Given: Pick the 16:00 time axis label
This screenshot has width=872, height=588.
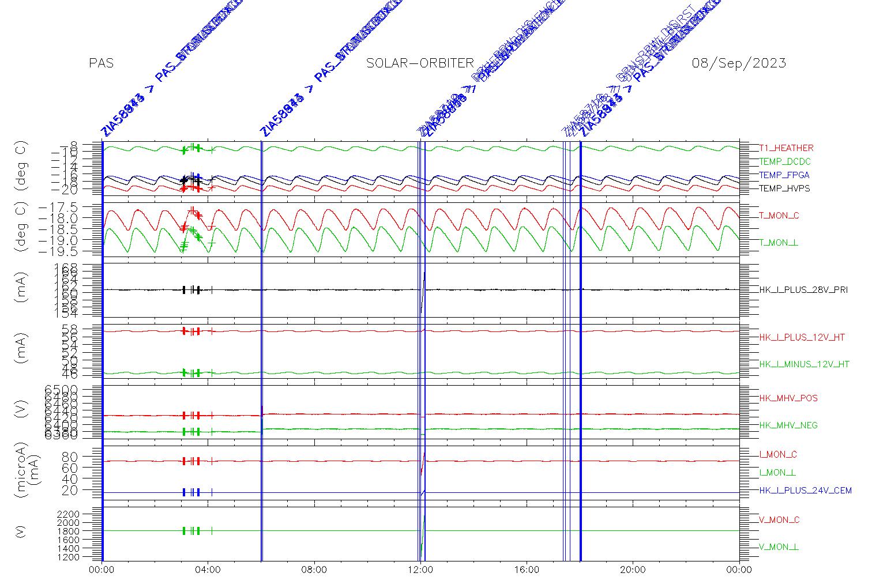Looking at the screenshot, I should [x=527, y=570].
